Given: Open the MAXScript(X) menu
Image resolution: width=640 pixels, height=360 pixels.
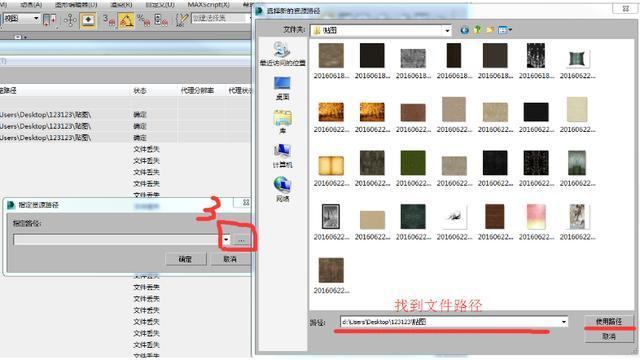Looking at the screenshot, I should [x=209, y=4].
